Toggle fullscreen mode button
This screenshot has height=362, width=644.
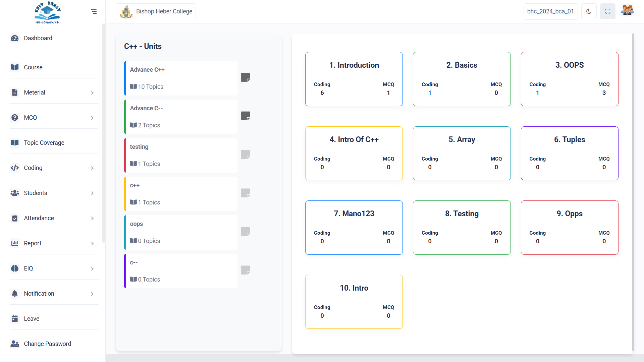[607, 11]
